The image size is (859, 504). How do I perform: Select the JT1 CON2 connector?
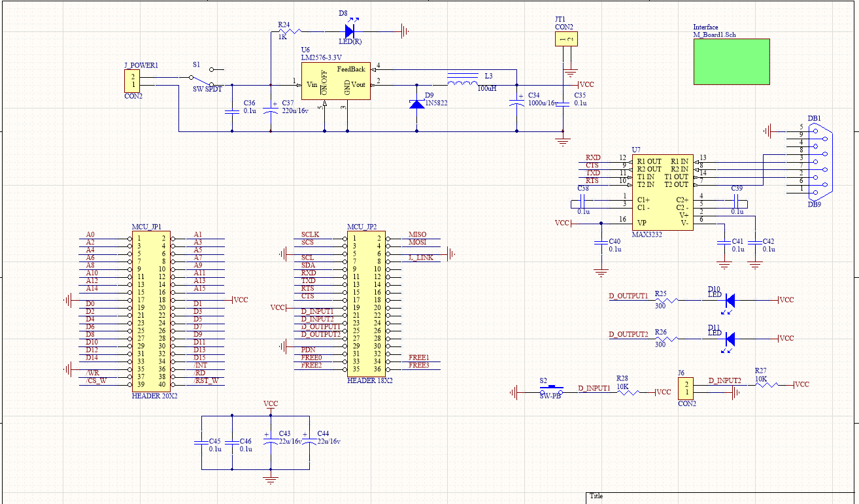[x=566, y=39]
